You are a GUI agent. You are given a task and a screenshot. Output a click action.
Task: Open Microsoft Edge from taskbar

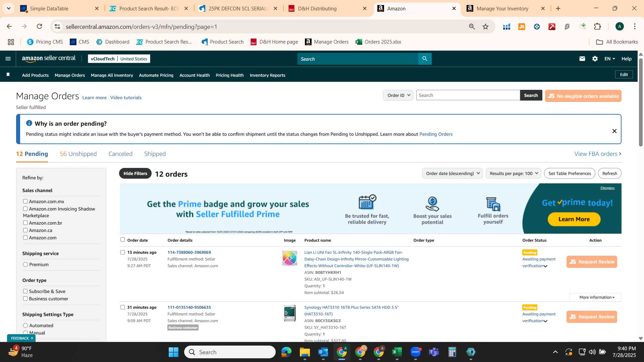click(286, 352)
